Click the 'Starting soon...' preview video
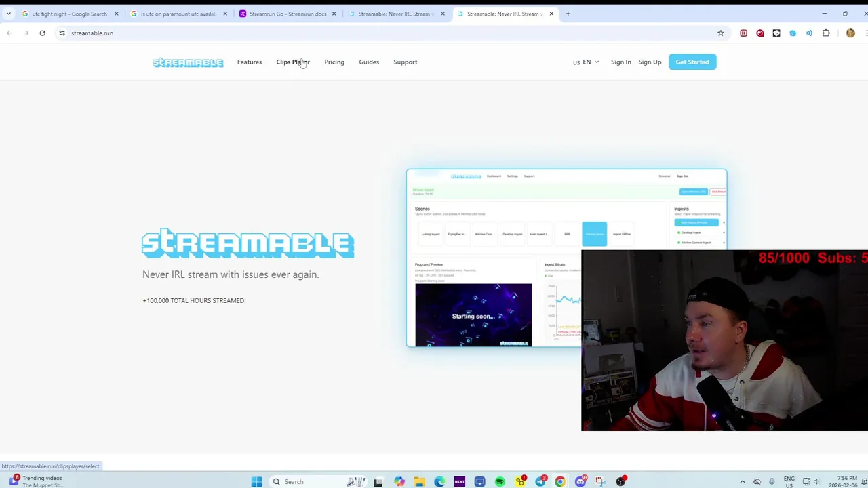 click(x=473, y=314)
